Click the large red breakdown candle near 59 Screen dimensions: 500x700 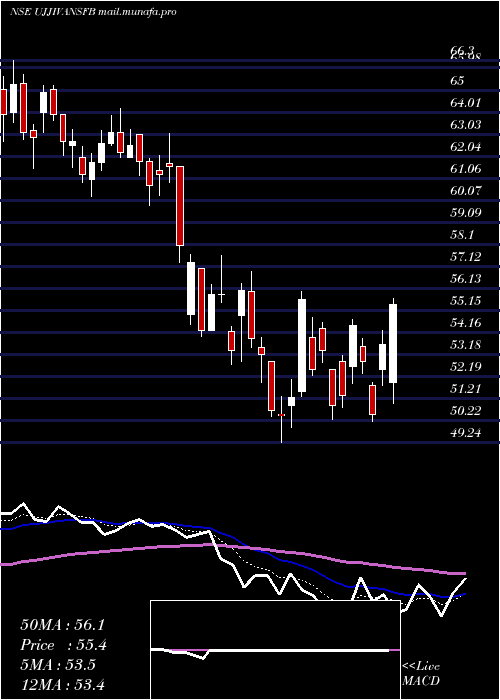[x=179, y=206]
